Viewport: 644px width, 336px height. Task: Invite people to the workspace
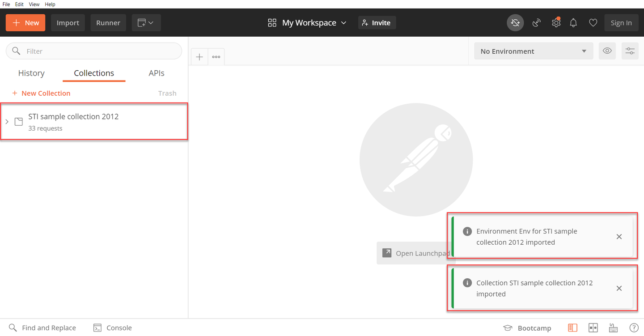pos(377,23)
